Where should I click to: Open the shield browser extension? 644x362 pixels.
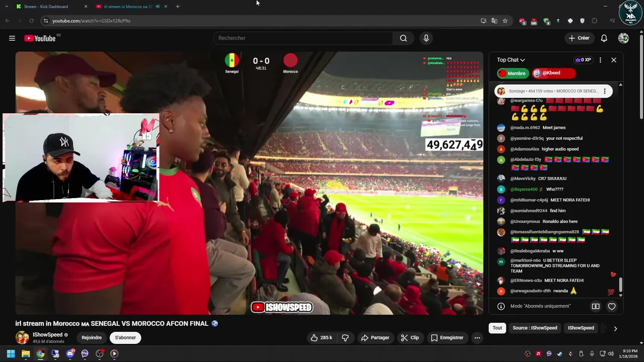tap(582, 21)
